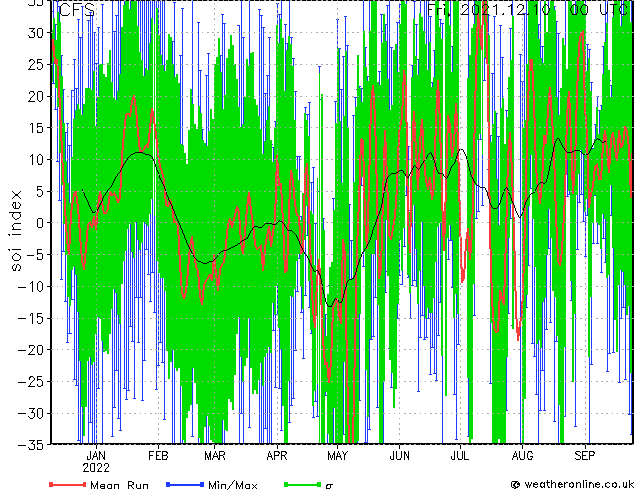Click the red Mean Run legend line

[x=68, y=484]
